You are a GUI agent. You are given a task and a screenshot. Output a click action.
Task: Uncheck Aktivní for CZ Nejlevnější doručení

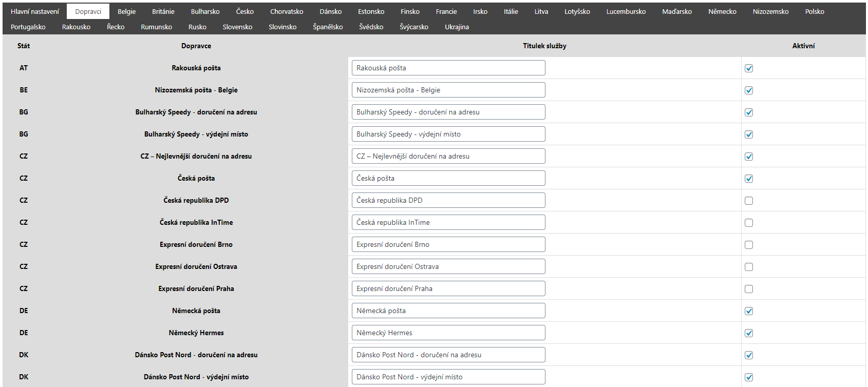tap(749, 157)
